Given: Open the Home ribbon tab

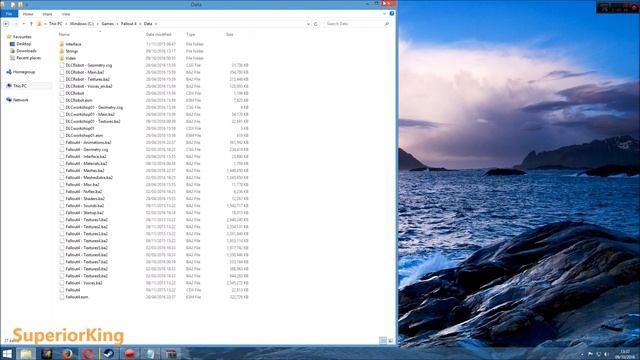Looking at the screenshot, I should click(x=28, y=14).
